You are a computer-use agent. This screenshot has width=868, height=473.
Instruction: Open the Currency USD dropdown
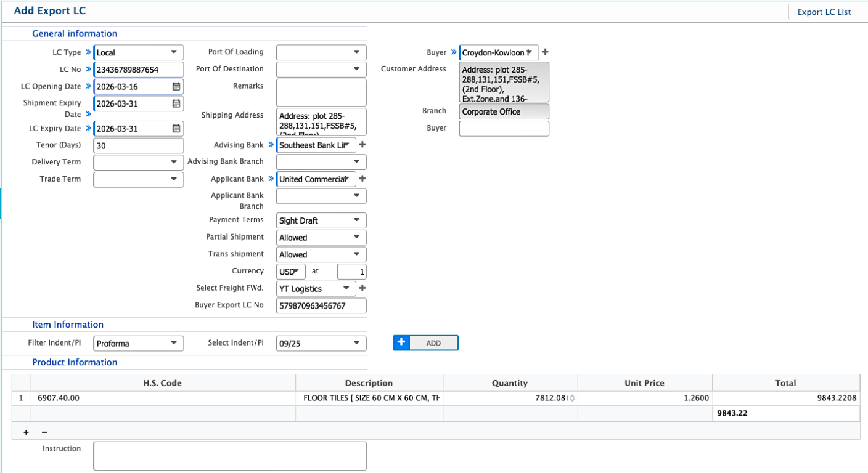[291, 272]
